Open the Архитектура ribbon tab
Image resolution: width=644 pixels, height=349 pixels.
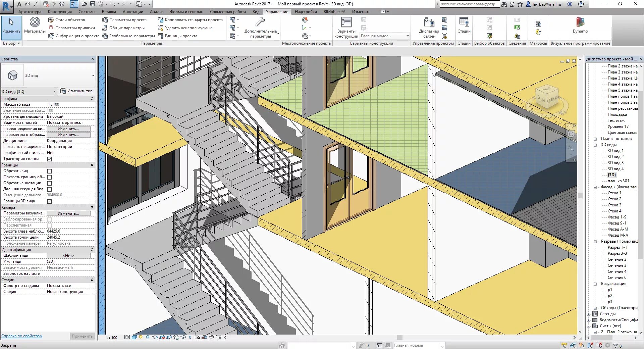pyautogui.click(x=30, y=12)
